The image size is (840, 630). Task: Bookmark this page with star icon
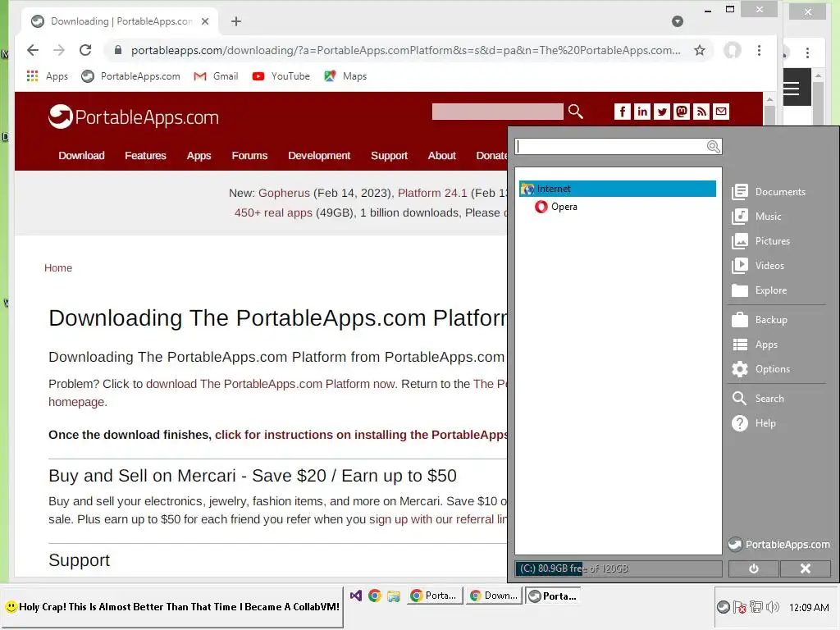pos(700,50)
